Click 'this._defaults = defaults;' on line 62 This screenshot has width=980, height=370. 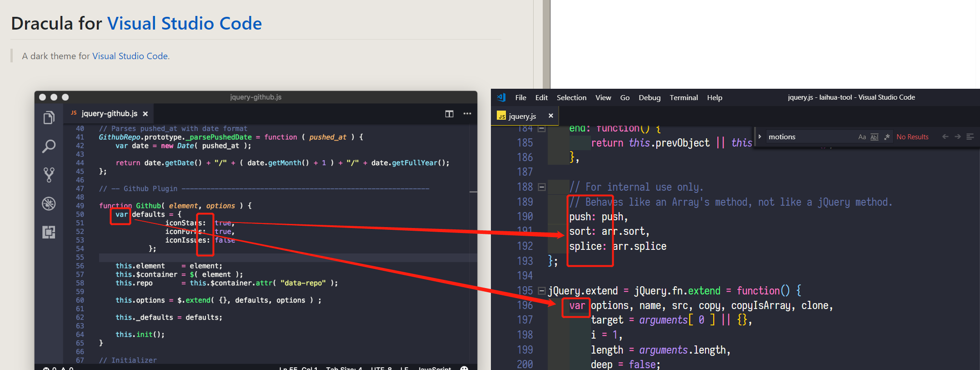point(169,317)
